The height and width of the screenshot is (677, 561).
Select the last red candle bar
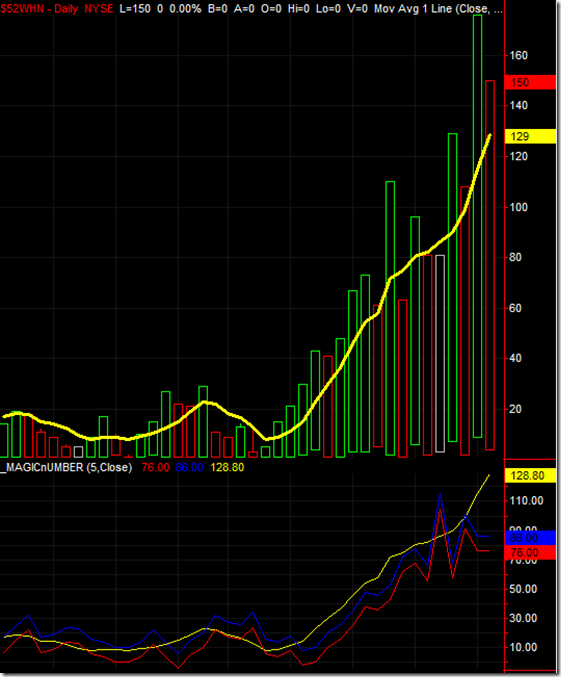point(490,265)
